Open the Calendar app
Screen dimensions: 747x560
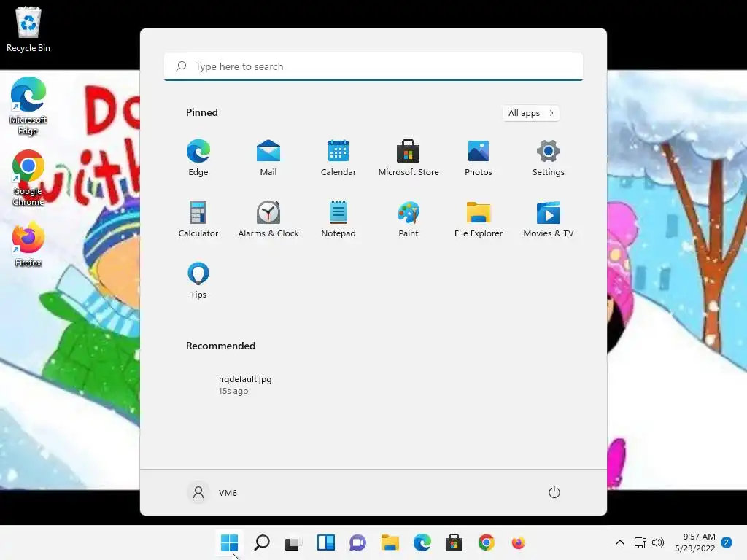338,158
